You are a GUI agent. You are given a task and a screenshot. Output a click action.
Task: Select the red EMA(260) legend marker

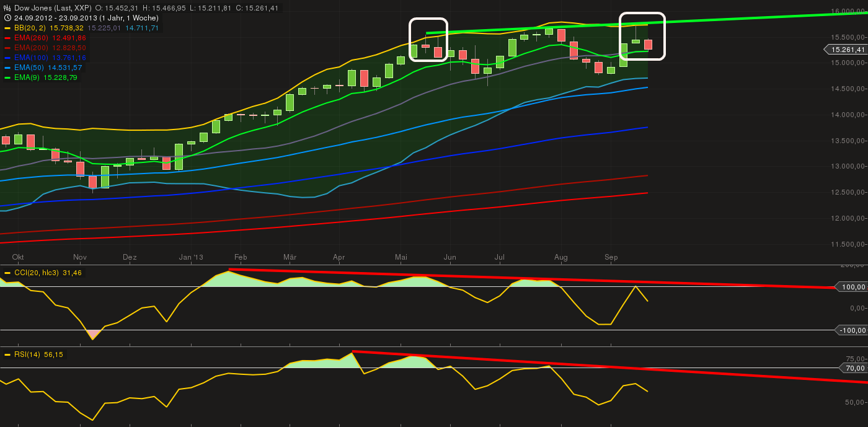pyautogui.click(x=7, y=38)
